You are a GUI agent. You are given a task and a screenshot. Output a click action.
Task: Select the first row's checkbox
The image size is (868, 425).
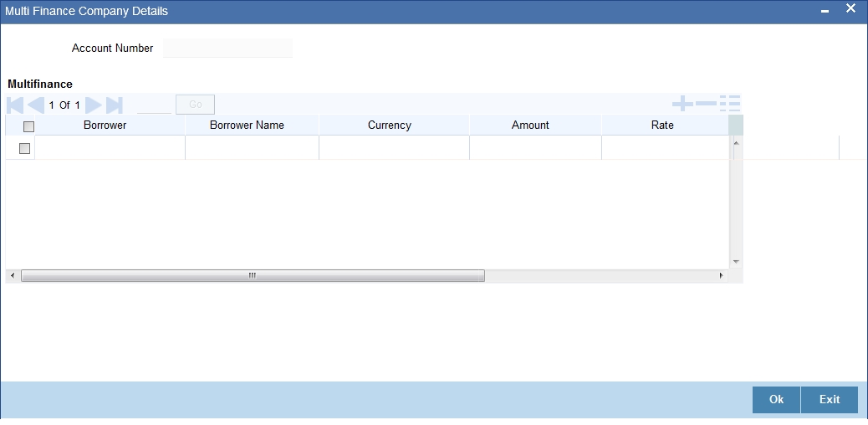(24, 149)
